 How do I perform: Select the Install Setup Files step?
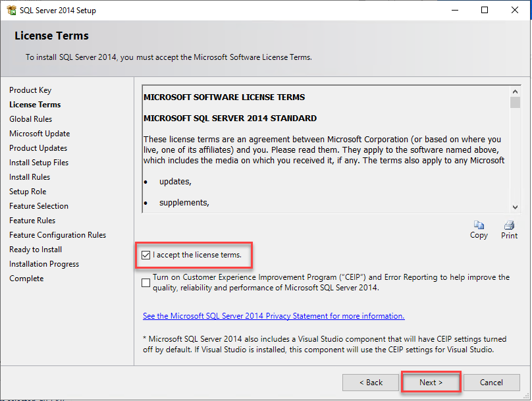pyautogui.click(x=39, y=163)
